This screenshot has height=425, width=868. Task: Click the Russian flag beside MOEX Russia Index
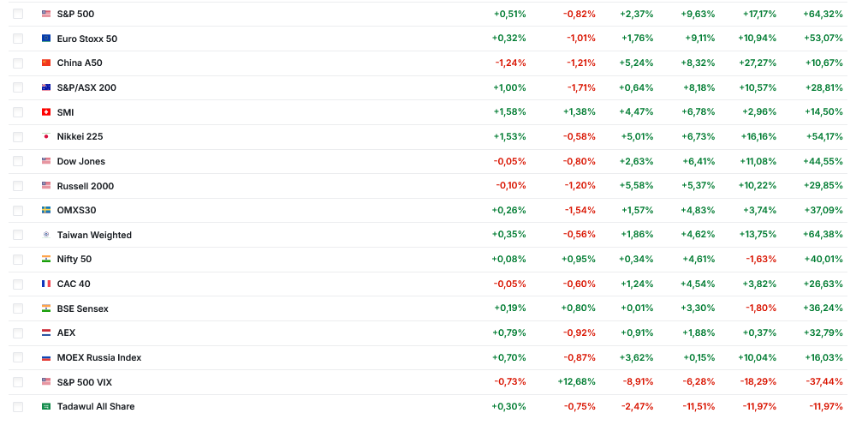coord(46,357)
